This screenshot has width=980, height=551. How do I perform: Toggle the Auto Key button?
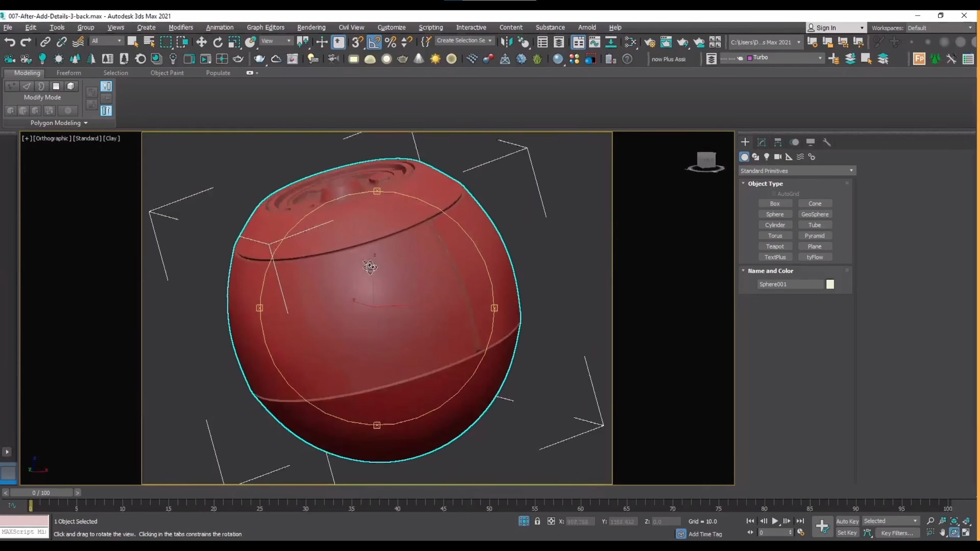click(847, 521)
